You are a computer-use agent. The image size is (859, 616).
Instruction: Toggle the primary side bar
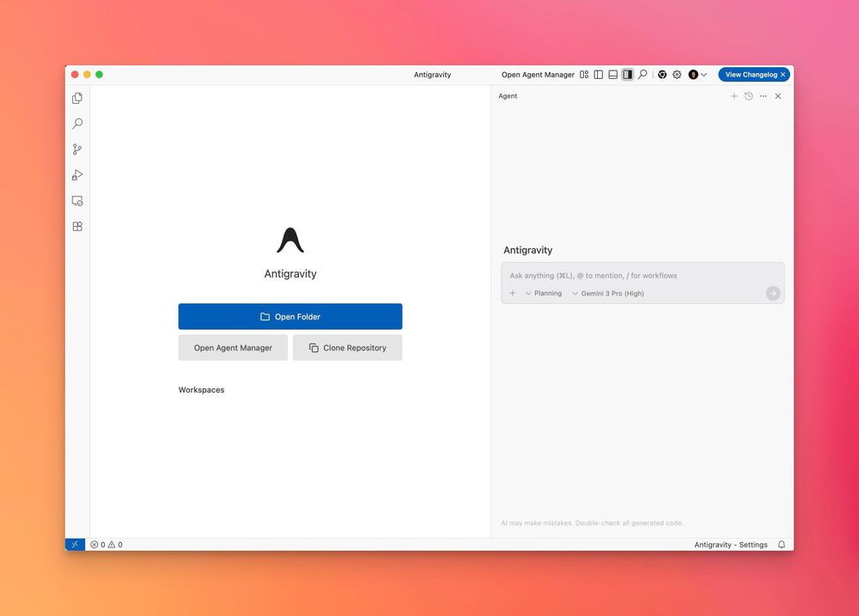coord(598,75)
